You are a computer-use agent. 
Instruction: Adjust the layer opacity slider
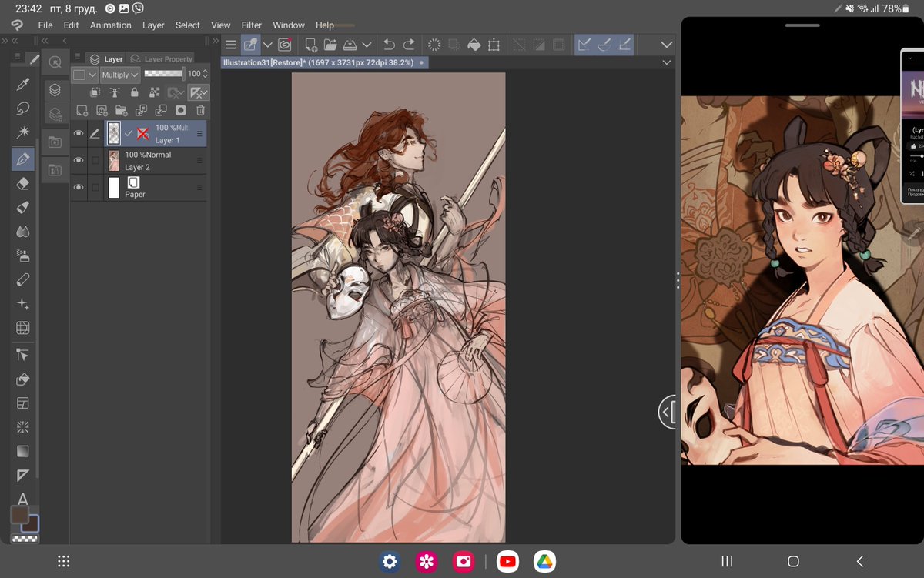point(164,74)
